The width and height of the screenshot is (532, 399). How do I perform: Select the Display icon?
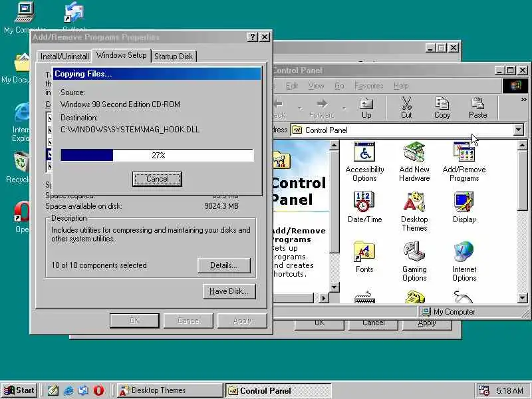pyautogui.click(x=464, y=207)
